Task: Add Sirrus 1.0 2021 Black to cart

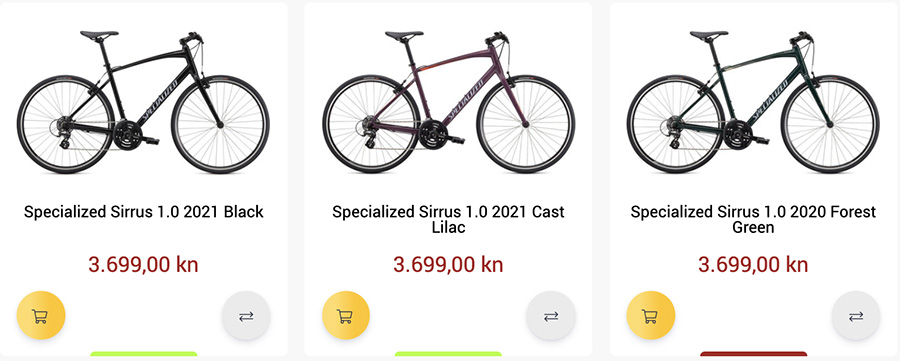Action: tap(41, 316)
